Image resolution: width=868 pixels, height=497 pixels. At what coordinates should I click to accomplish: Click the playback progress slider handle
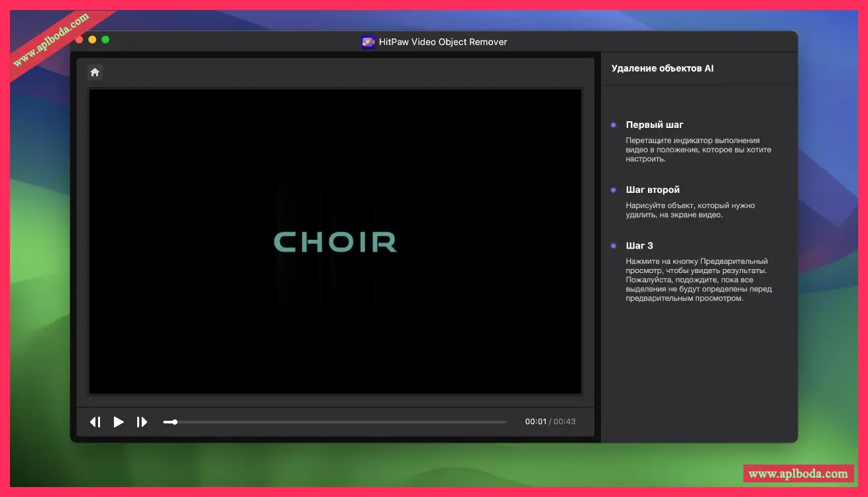point(174,422)
